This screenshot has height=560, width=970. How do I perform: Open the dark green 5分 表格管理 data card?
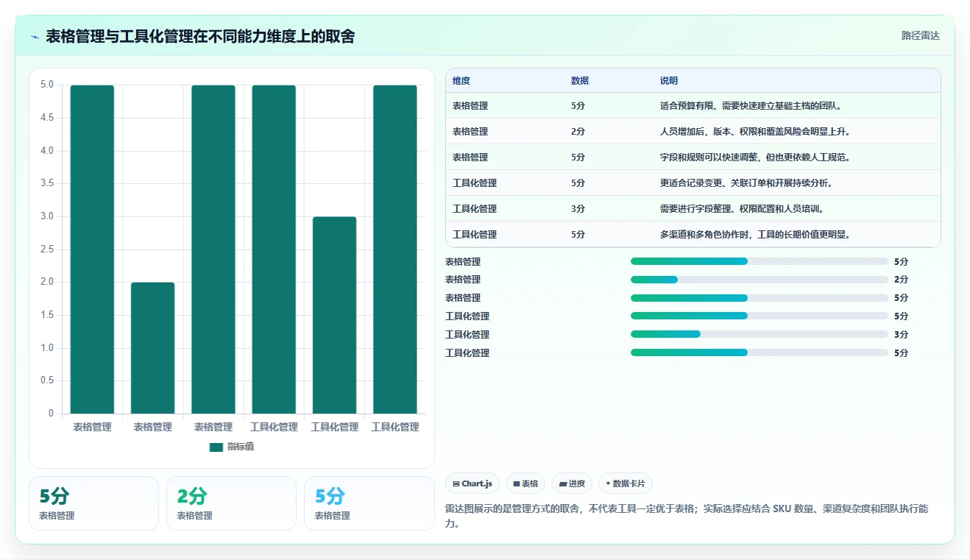pos(93,503)
